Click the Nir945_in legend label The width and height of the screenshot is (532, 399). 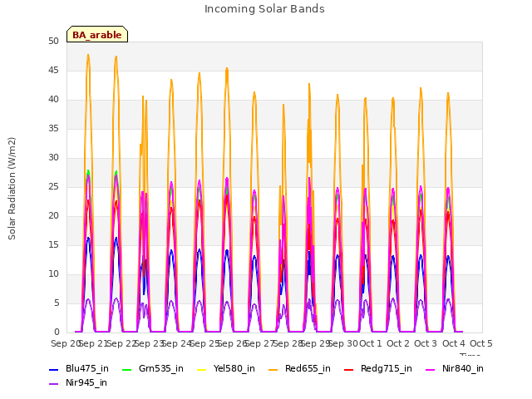point(86,383)
